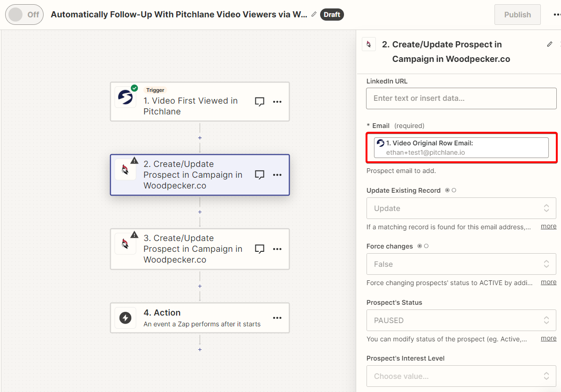
Task: Add a step between steps 3 and 4
Action: 200,286
